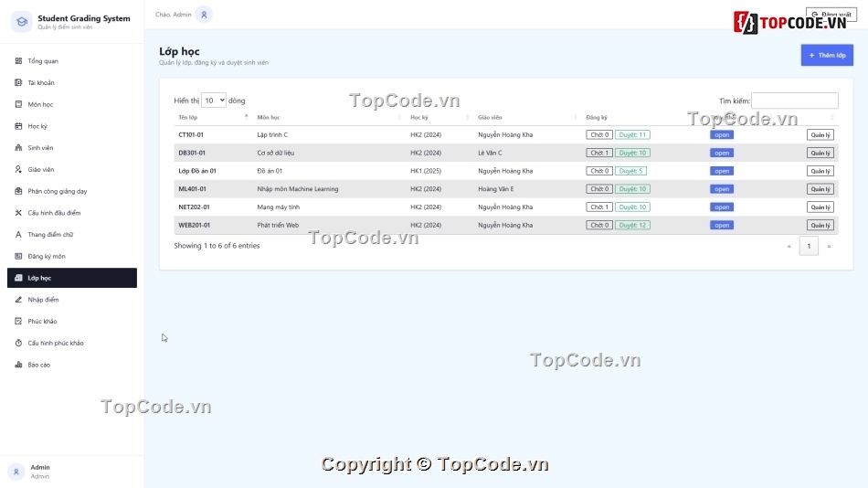Open Đăng ký môn in the sidebar

pyautogui.click(x=72, y=256)
